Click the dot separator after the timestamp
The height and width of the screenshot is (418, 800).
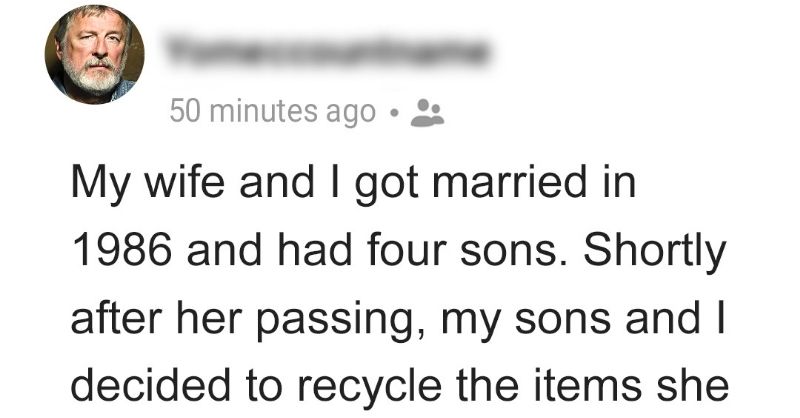point(396,114)
